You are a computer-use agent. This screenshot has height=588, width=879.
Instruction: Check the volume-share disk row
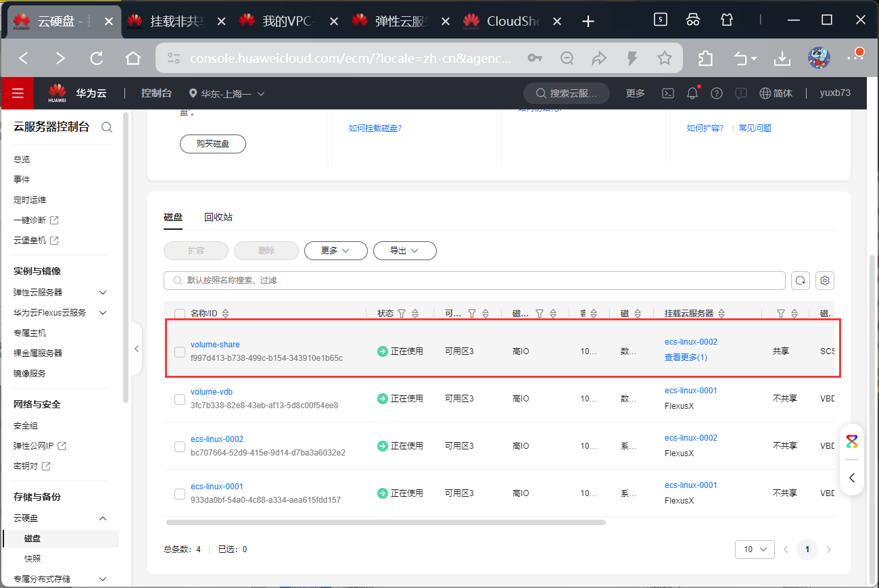pos(180,351)
